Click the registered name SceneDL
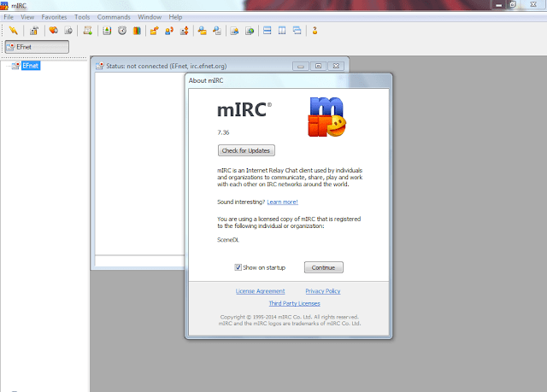The height and width of the screenshot is (392, 547). 228,240
